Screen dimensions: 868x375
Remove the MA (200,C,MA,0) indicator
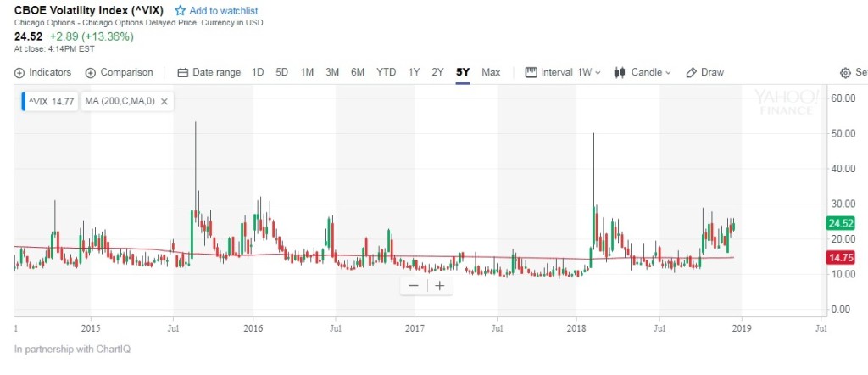(164, 101)
